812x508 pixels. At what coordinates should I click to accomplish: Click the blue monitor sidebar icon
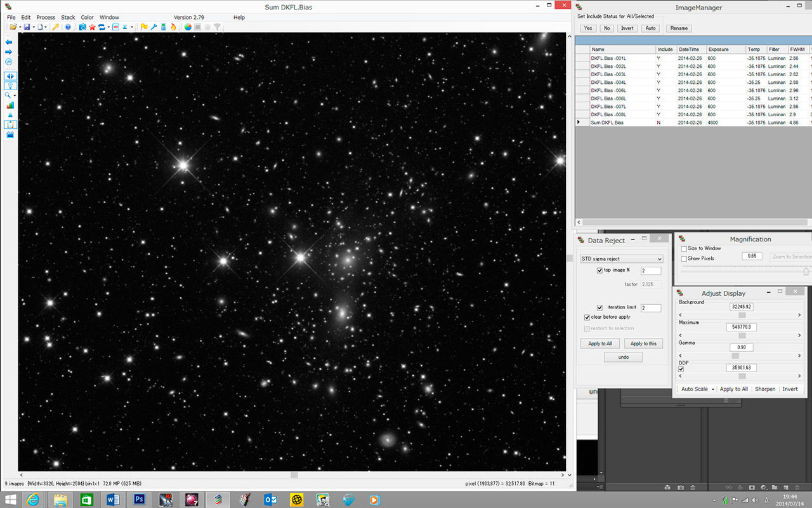(x=10, y=135)
